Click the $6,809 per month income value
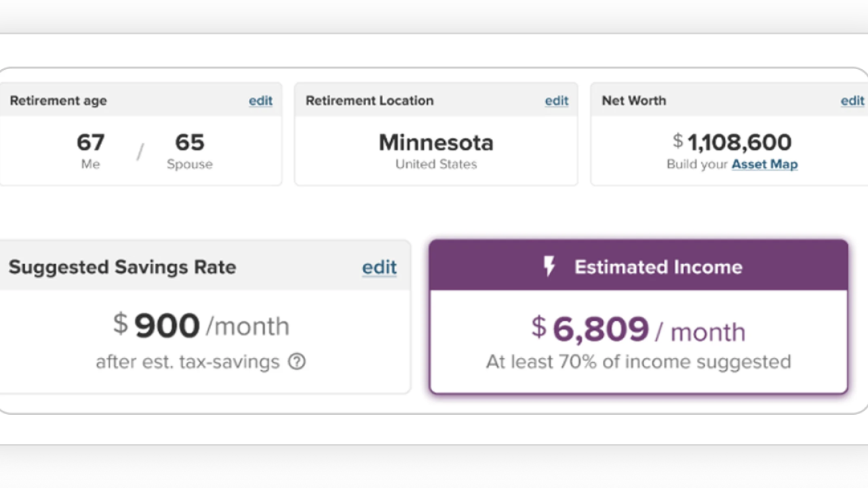The width and height of the screenshot is (868, 488). click(x=600, y=329)
